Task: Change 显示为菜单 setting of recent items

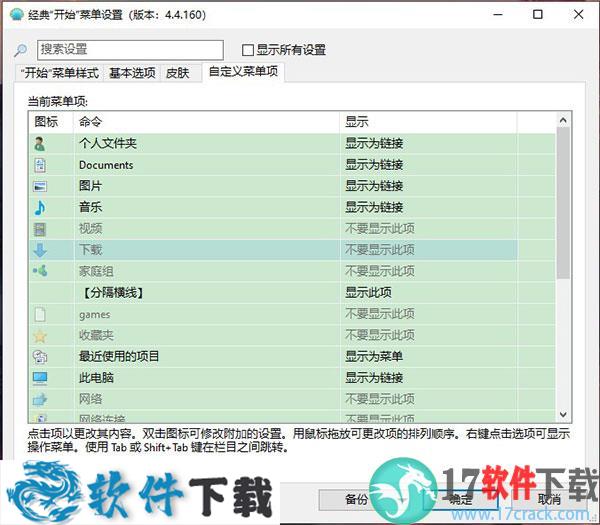Action: click(374, 357)
